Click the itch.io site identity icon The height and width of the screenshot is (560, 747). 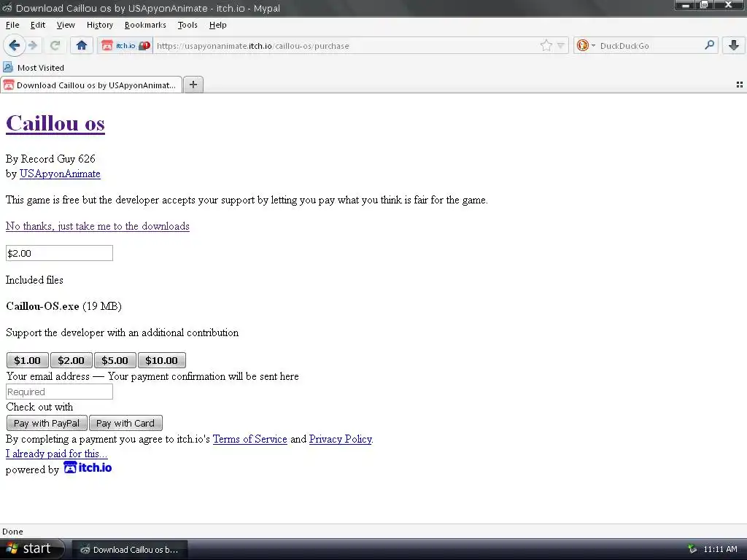(125, 46)
